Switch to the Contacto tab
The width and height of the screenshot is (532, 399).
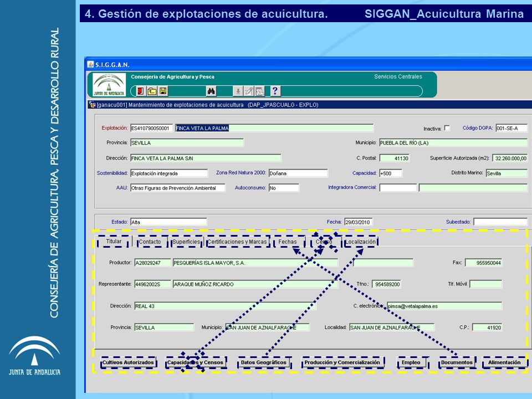tap(150, 242)
